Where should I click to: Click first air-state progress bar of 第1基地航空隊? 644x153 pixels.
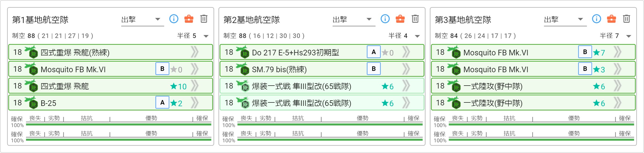tap(119, 124)
